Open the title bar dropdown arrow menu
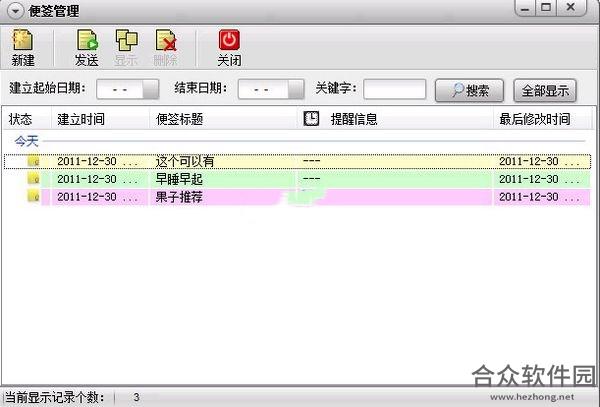 pyautogui.click(x=16, y=11)
